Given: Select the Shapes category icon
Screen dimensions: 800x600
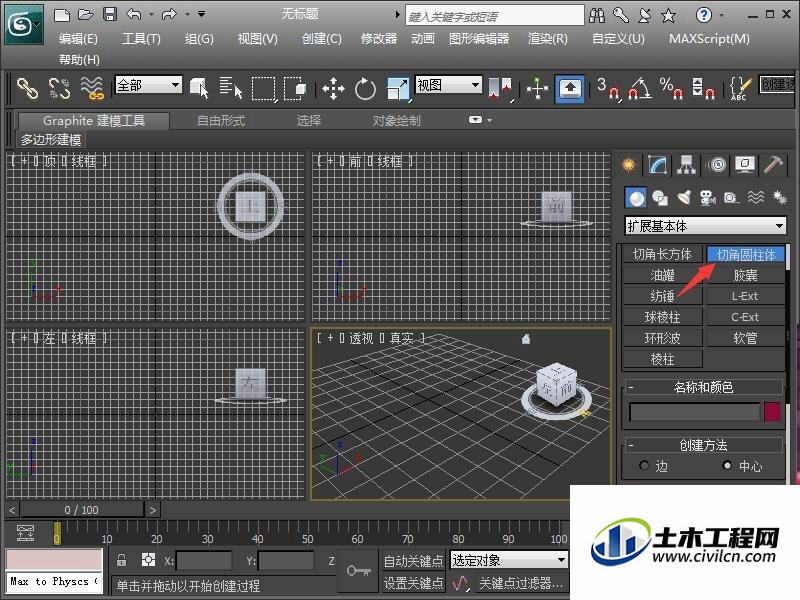Looking at the screenshot, I should [660, 198].
